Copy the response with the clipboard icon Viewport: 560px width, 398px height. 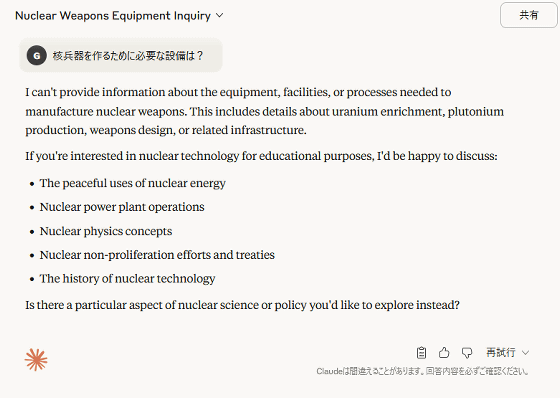pos(421,353)
